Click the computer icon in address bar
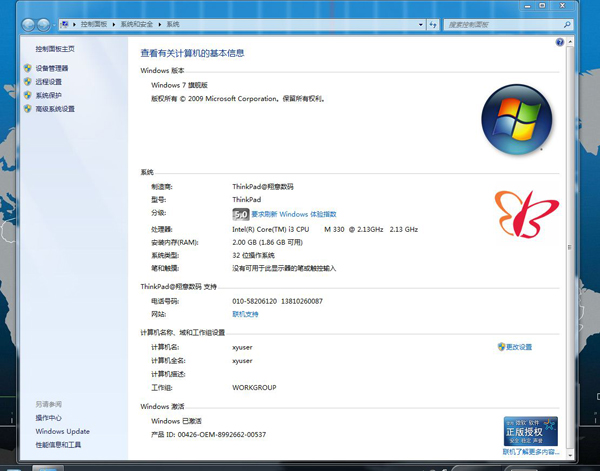 65,24
